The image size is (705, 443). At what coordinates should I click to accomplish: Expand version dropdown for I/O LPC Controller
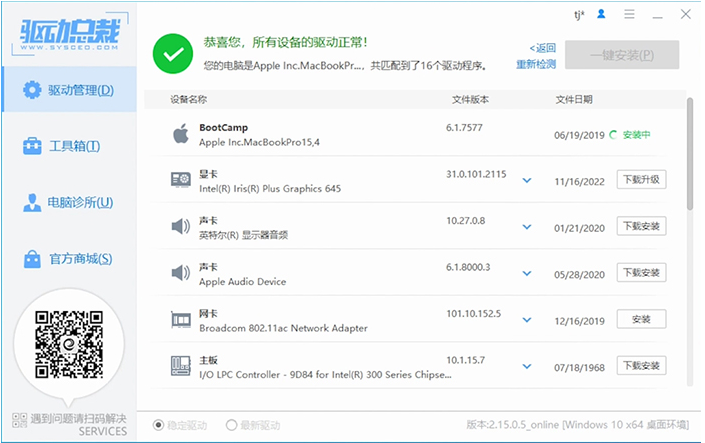point(527,366)
